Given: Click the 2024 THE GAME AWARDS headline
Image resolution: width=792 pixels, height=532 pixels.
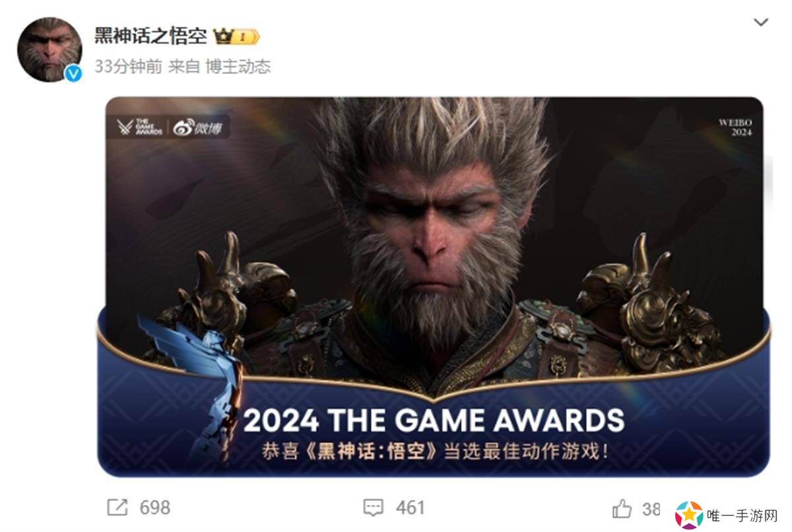Looking at the screenshot, I should 434,420.
